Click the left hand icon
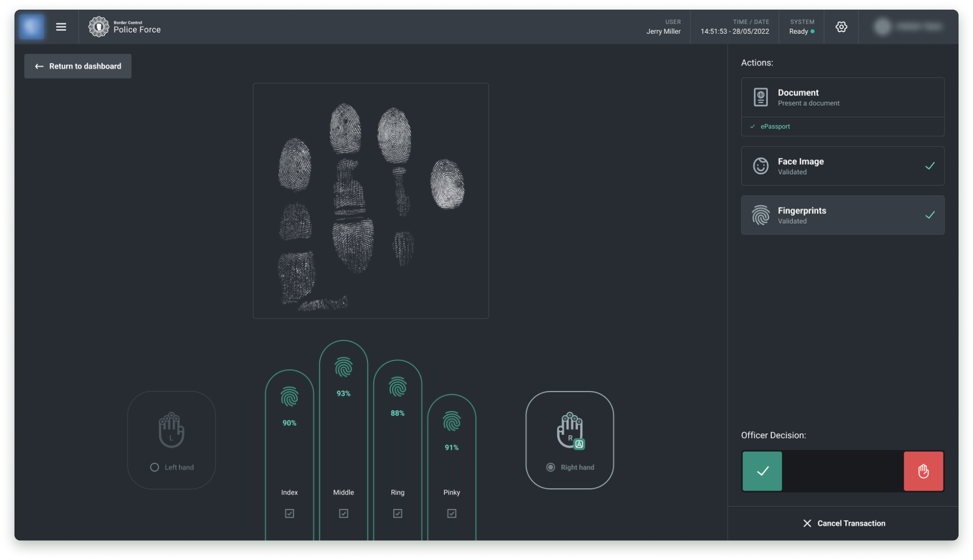 171,430
